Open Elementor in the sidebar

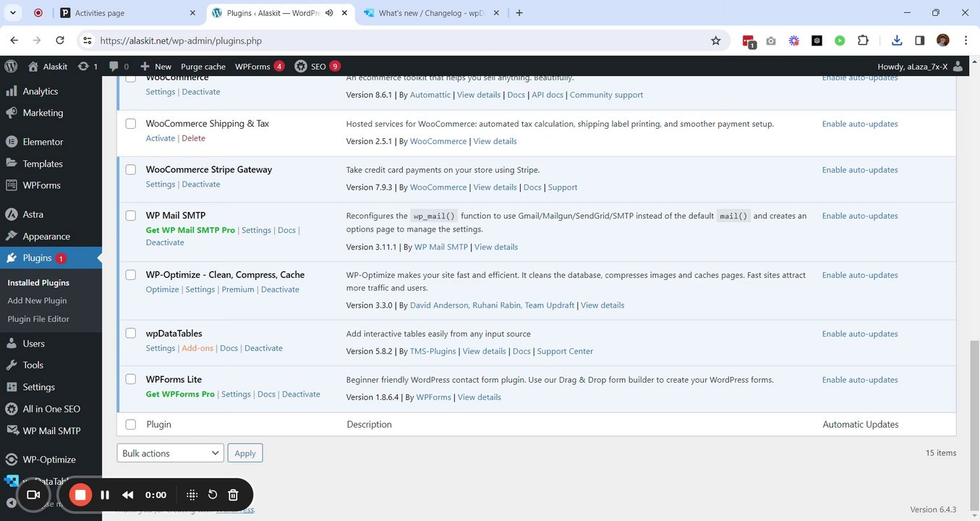(x=43, y=142)
